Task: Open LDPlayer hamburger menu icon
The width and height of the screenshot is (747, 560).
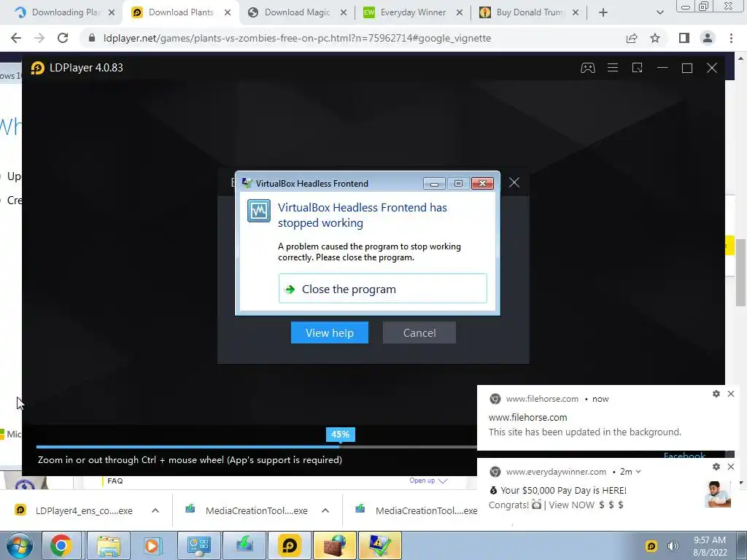Action: 613,68
